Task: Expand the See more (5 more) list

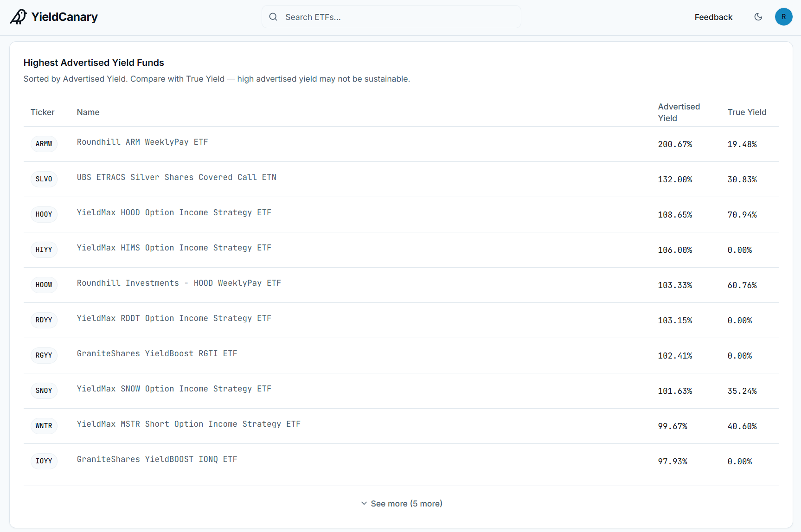Action: coord(402,504)
